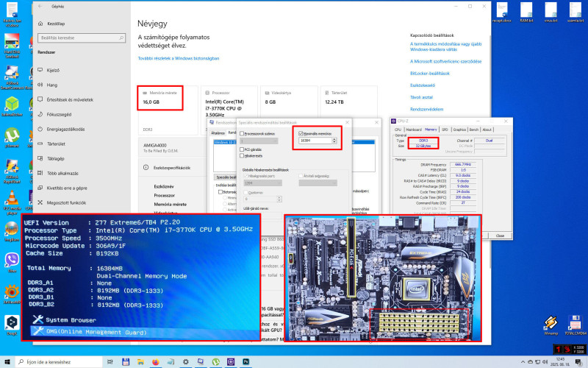The image size is (588, 368).
Task: Open Task View on the taskbar
Action: (x=110, y=362)
